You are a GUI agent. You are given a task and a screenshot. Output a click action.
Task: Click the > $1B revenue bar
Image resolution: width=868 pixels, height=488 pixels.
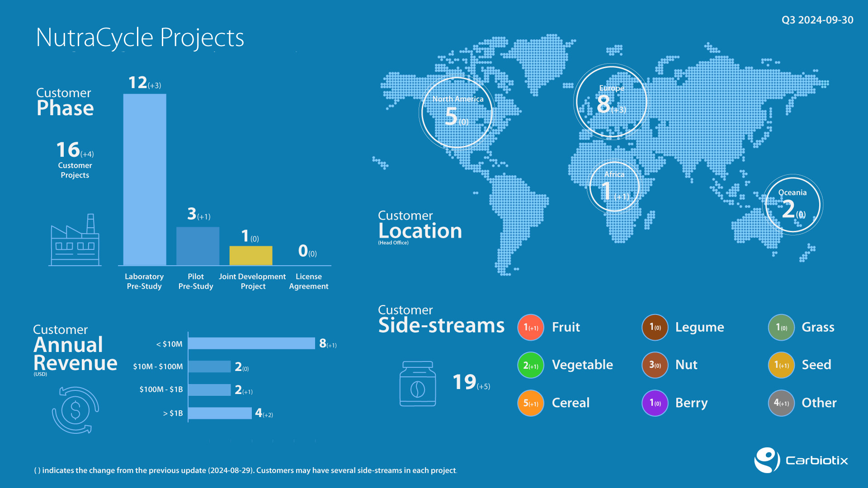pyautogui.click(x=220, y=413)
